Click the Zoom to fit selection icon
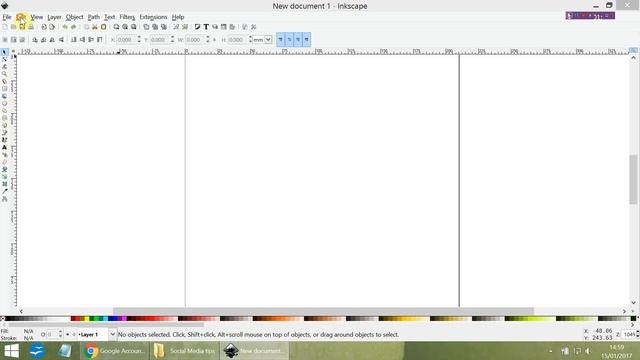Image resolution: width=640 pixels, height=360 pixels. 116,27
